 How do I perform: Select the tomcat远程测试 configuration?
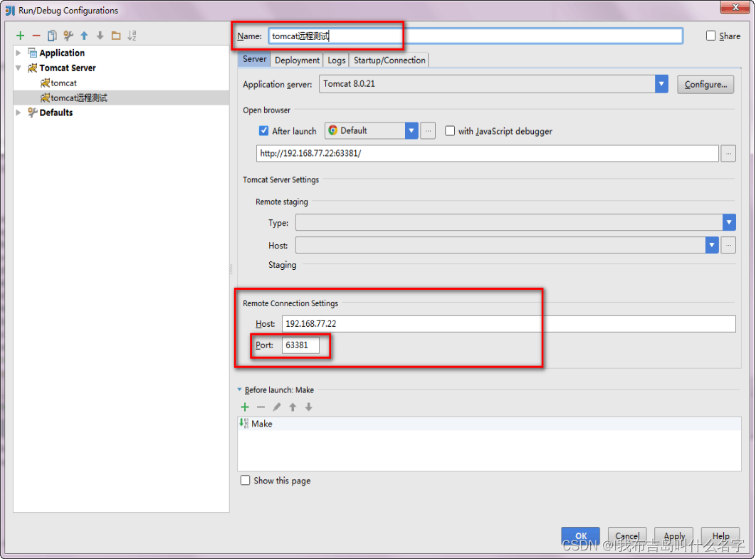[75, 98]
